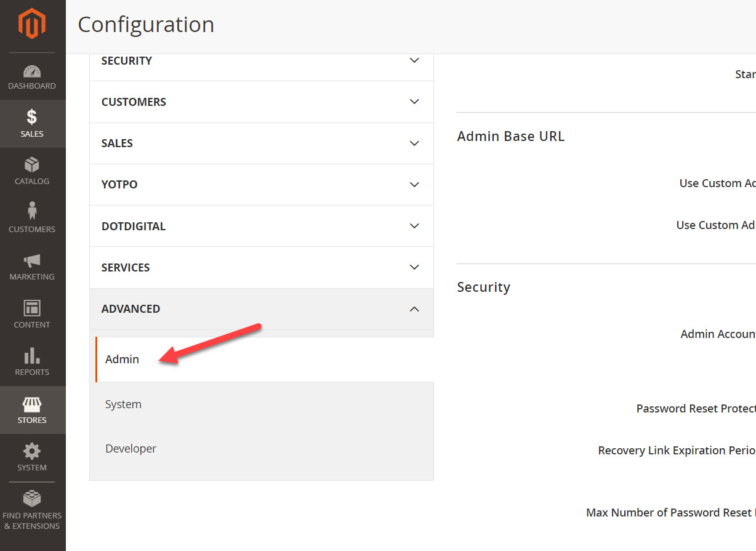Screen dimensions: 756x551
Task: Select the Content icon
Action: [x=32, y=314]
